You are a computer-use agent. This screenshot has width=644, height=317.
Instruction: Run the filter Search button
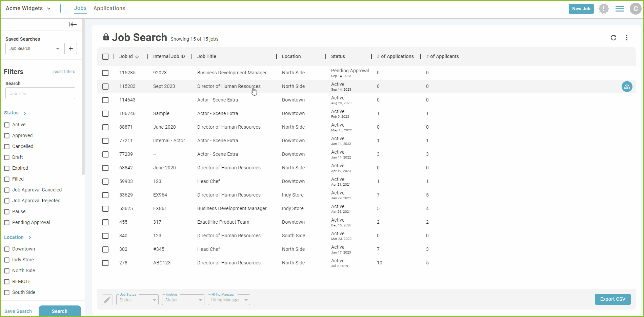click(60, 311)
